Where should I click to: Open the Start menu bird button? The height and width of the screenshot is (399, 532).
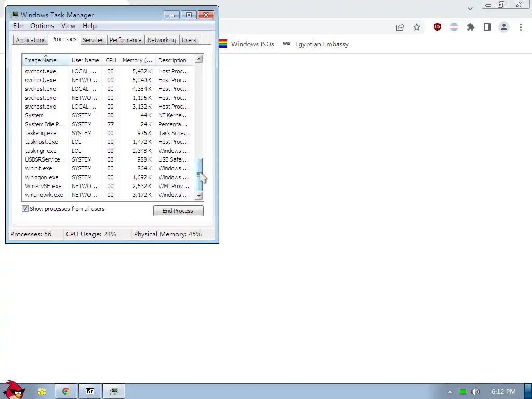[x=14, y=390]
